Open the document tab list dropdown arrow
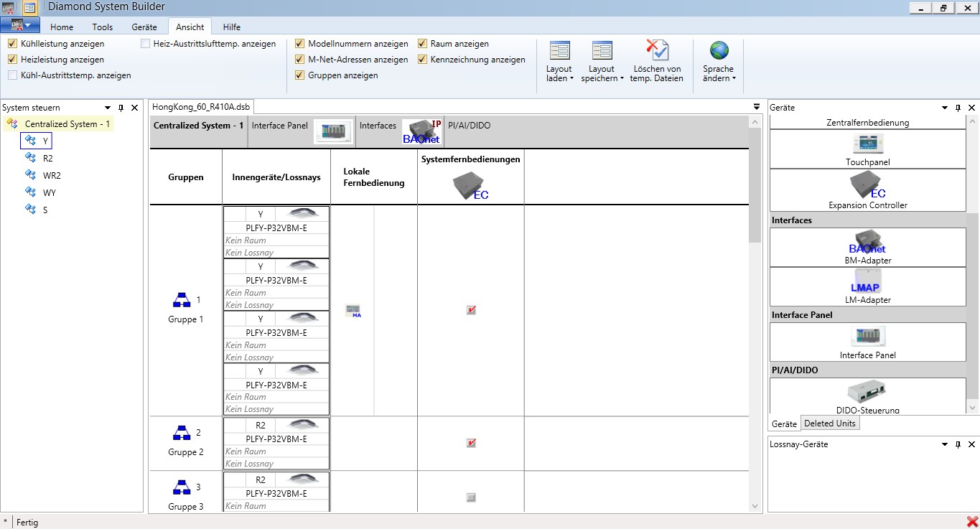This screenshot has width=980, height=529. tap(756, 107)
